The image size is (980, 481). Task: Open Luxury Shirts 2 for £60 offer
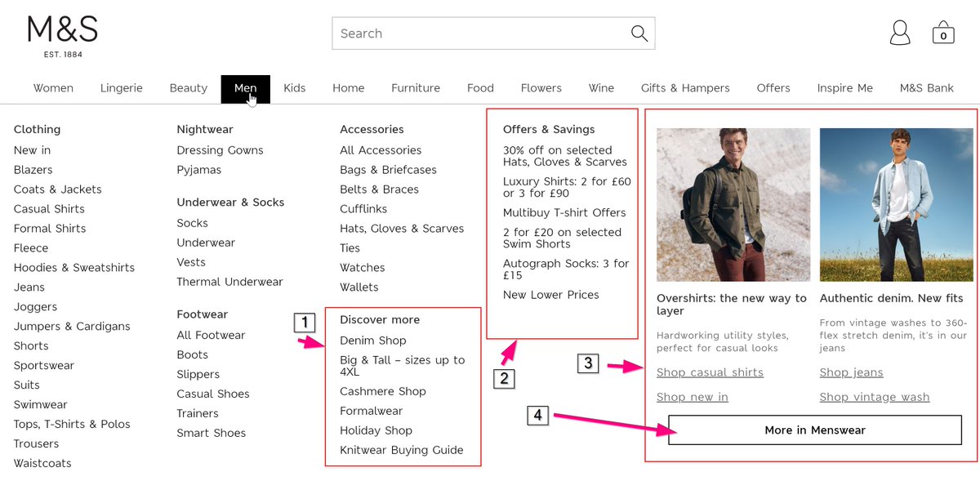pos(567,187)
